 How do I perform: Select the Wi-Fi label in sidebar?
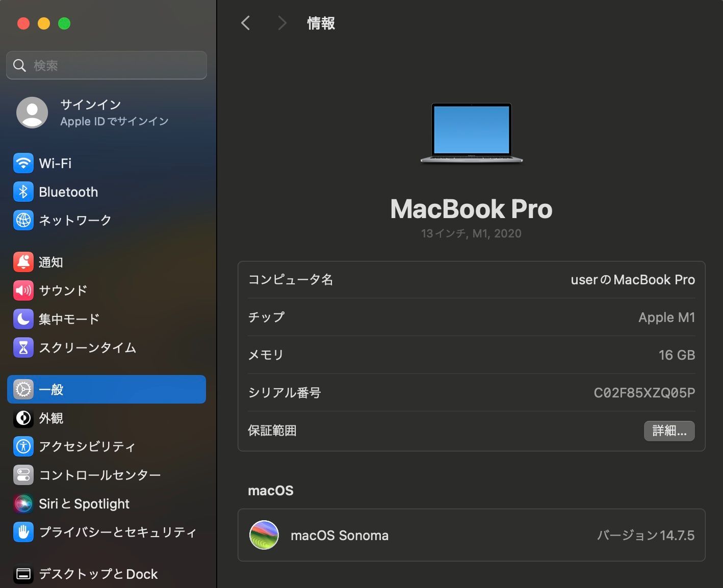(55, 164)
